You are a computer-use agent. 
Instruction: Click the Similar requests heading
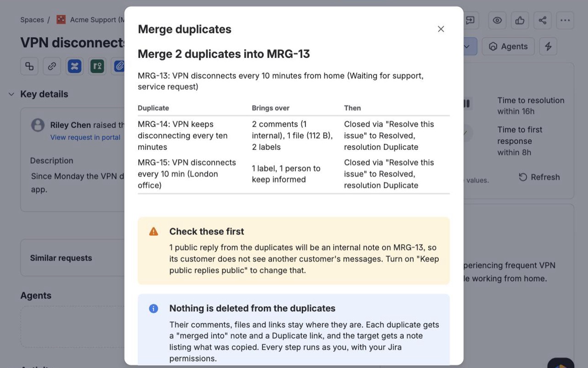tap(61, 258)
